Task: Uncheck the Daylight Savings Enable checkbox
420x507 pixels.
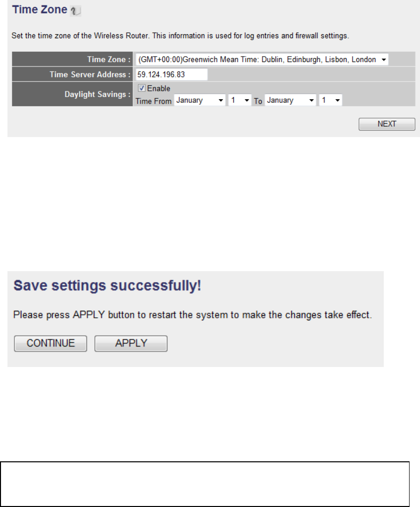Action: coord(141,88)
